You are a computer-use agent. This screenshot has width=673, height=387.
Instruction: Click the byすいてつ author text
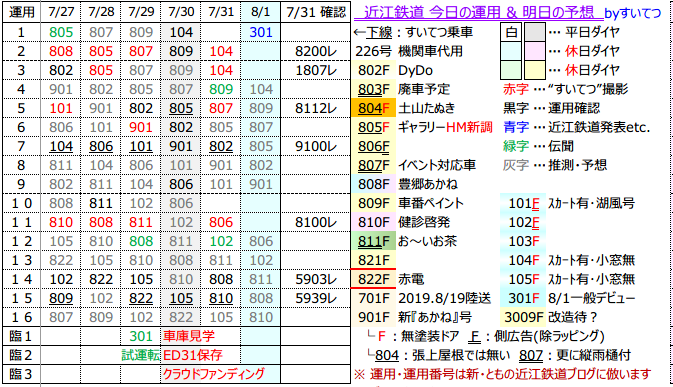pos(632,13)
